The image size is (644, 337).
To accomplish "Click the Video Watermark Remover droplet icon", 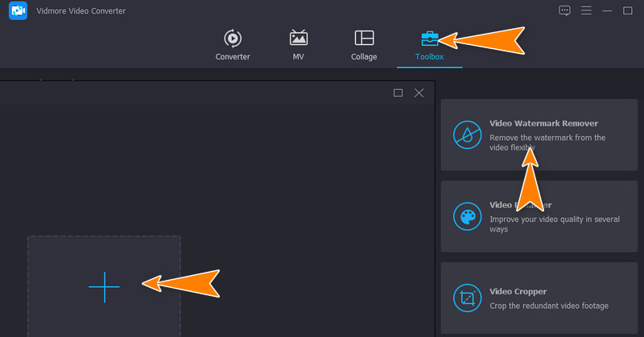I will (467, 134).
